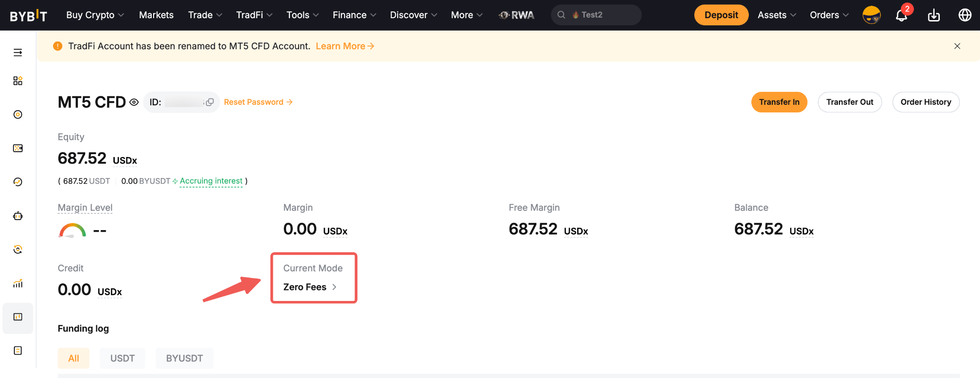
Task: Click the USDx unit beside Balance
Action: tap(802, 232)
